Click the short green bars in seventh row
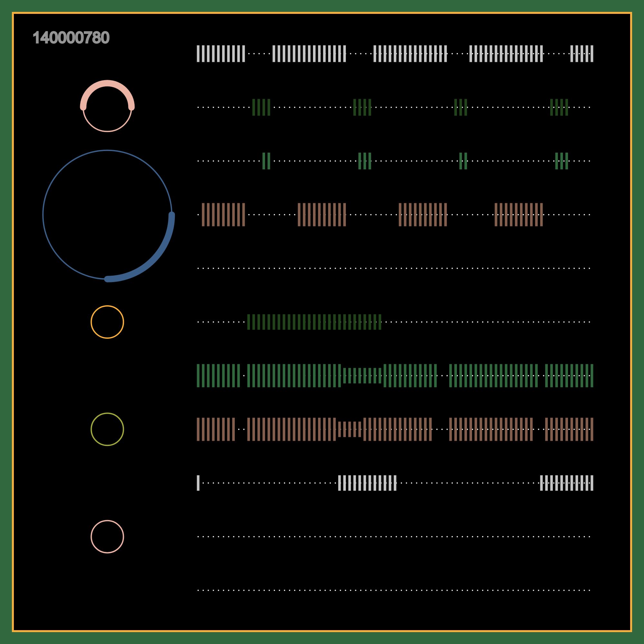Image resolution: width=644 pixels, height=644 pixels. click(x=362, y=376)
